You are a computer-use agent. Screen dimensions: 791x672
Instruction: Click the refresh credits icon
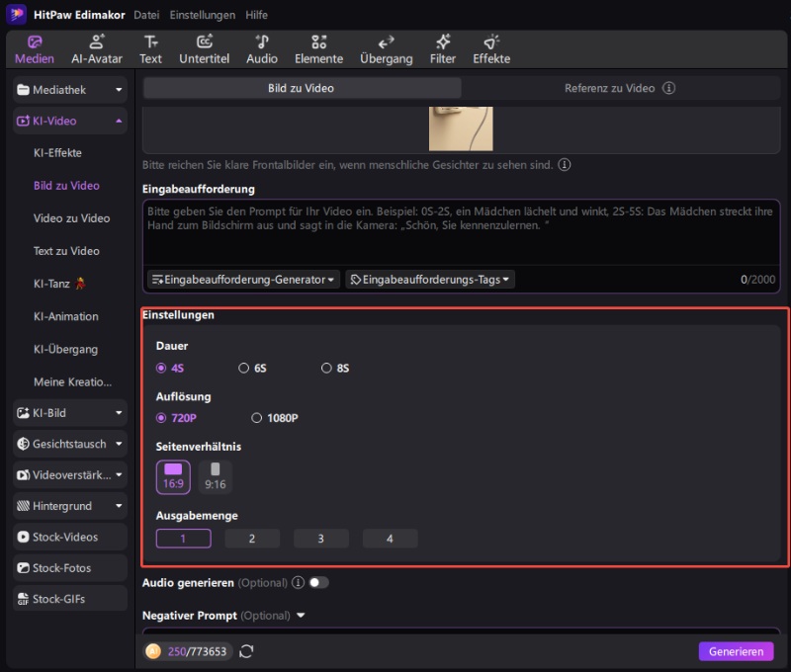click(246, 651)
